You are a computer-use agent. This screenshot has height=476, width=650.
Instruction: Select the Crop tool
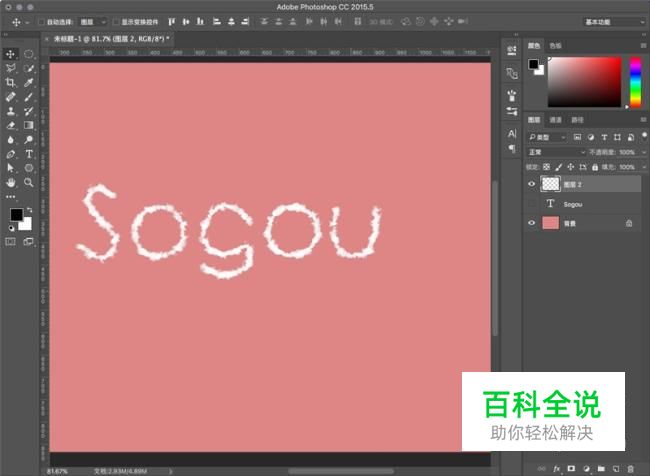pos(10,83)
